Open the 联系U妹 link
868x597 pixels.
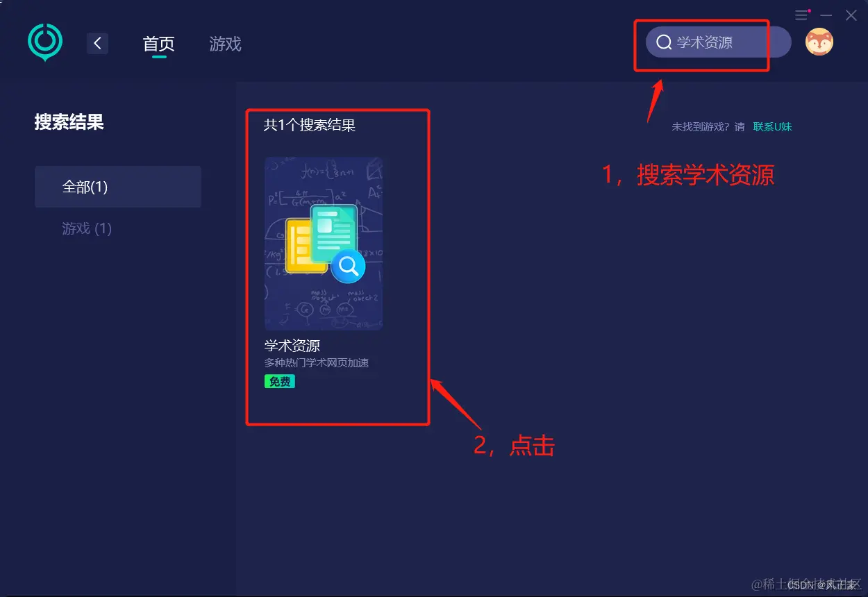coord(773,127)
